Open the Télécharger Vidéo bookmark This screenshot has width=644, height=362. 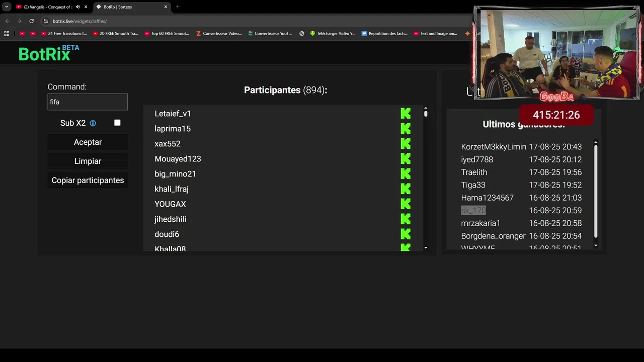coord(333,34)
